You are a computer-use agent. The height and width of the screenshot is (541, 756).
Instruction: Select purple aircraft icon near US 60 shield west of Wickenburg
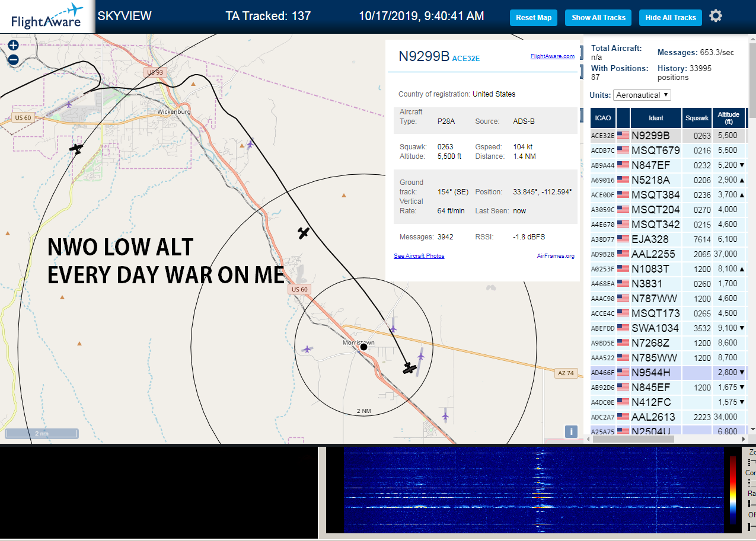point(69,104)
